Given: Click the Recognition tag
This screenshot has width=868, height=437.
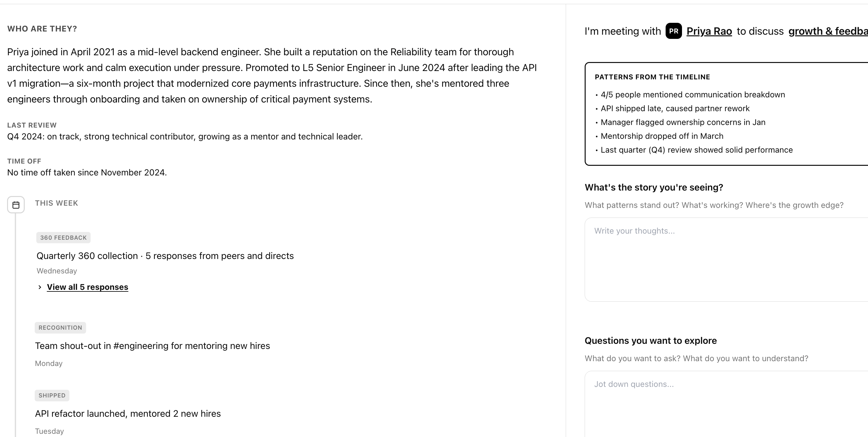Looking at the screenshot, I should click(x=60, y=327).
